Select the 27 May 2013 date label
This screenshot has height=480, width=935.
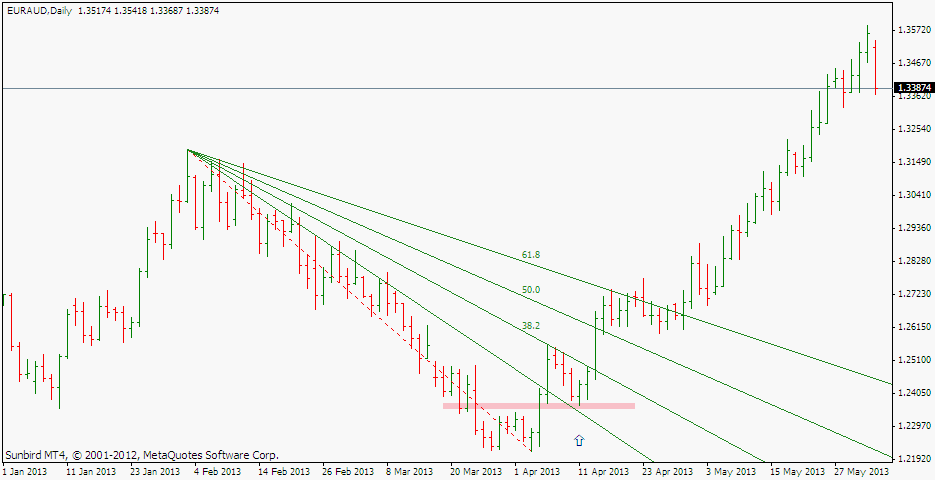point(862,471)
